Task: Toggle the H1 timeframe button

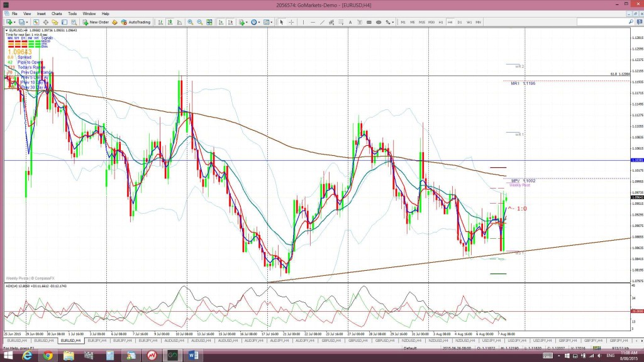Action: (441, 22)
